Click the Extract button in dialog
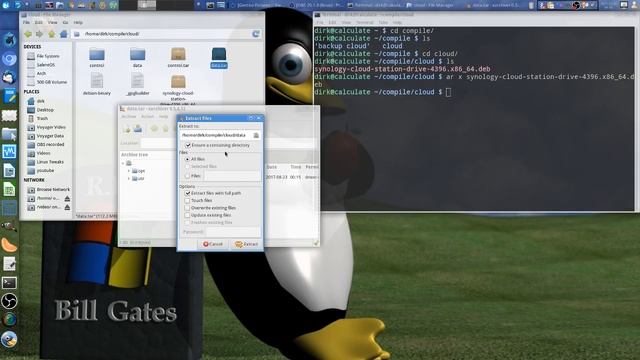This screenshot has height=360, width=640. point(246,244)
